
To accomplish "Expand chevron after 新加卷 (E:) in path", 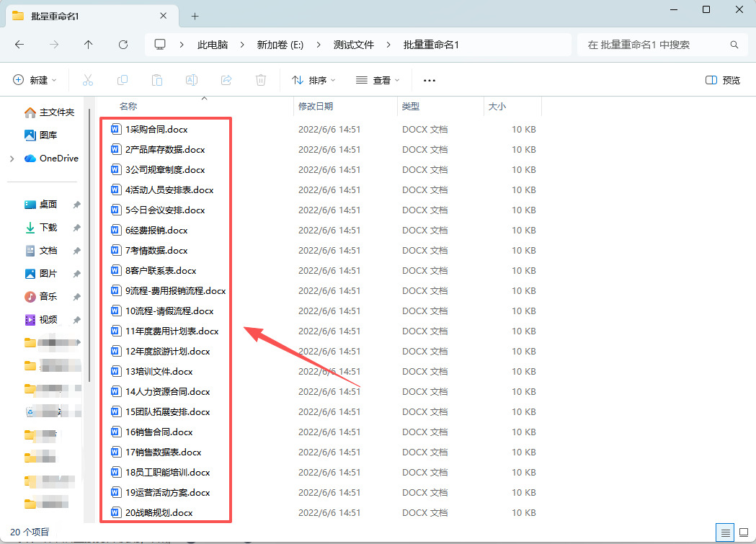I will tap(319, 45).
